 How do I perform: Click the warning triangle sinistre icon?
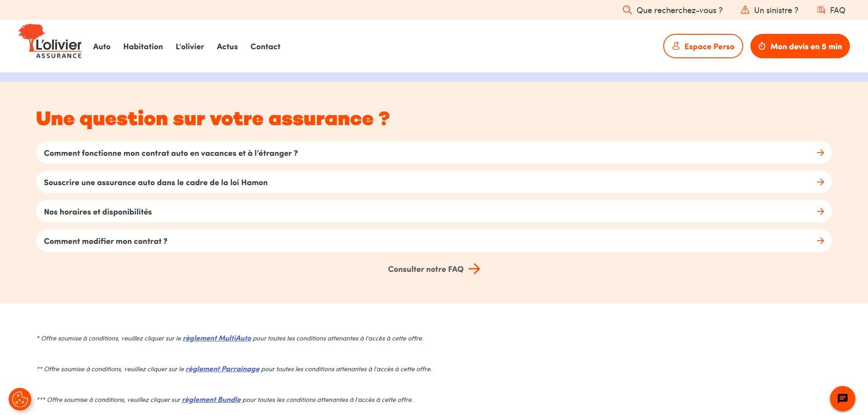point(745,10)
